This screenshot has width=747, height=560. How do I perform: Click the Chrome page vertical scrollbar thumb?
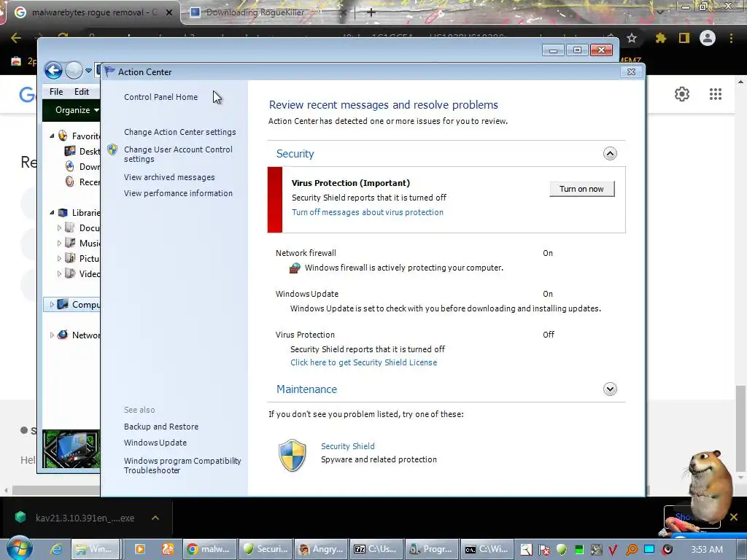(740, 429)
